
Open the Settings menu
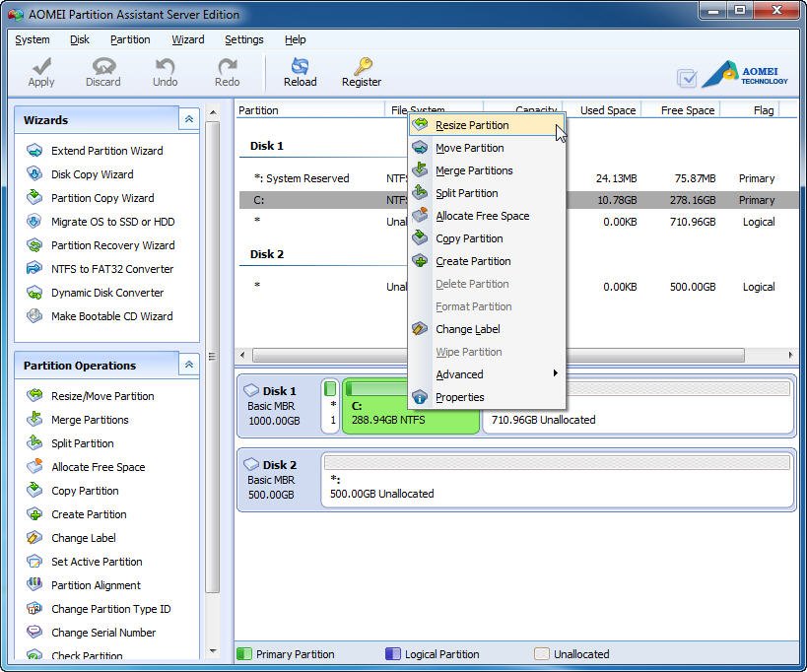(x=243, y=39)
